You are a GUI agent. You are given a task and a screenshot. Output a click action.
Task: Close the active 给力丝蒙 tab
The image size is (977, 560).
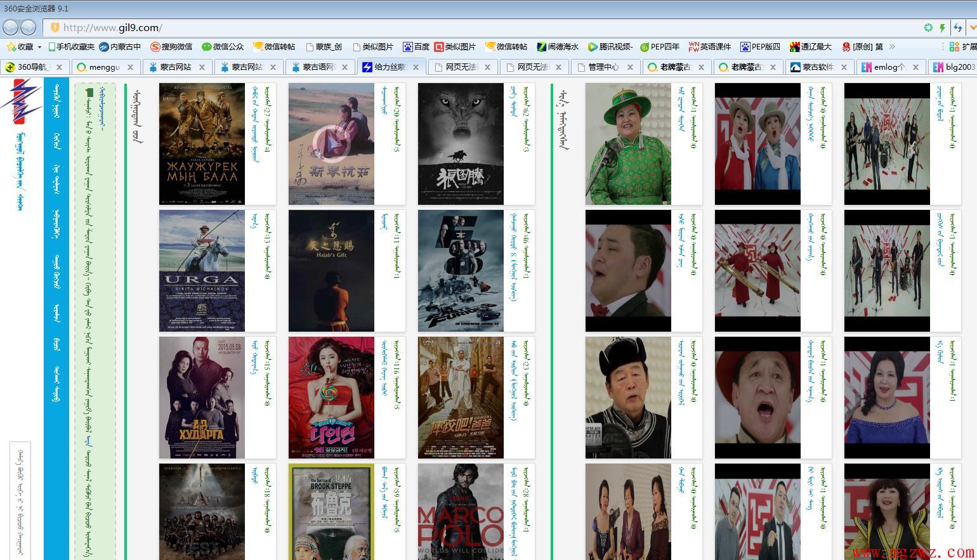click(416, 67)
